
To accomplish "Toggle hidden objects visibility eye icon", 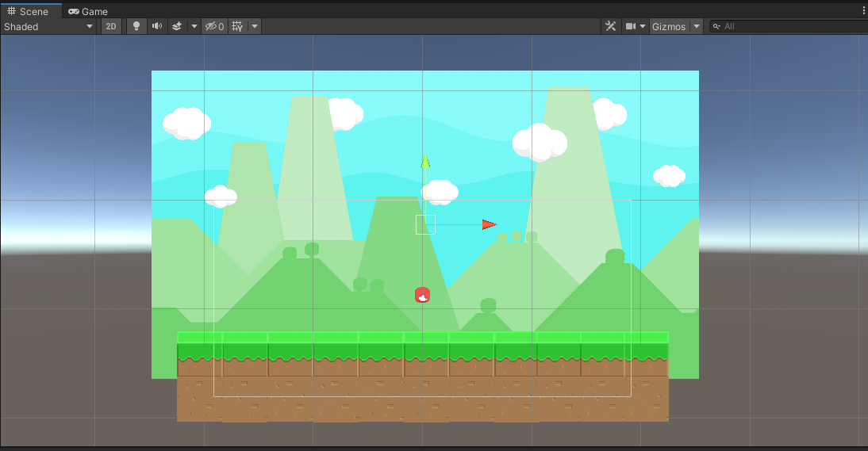I will point(214,26).
